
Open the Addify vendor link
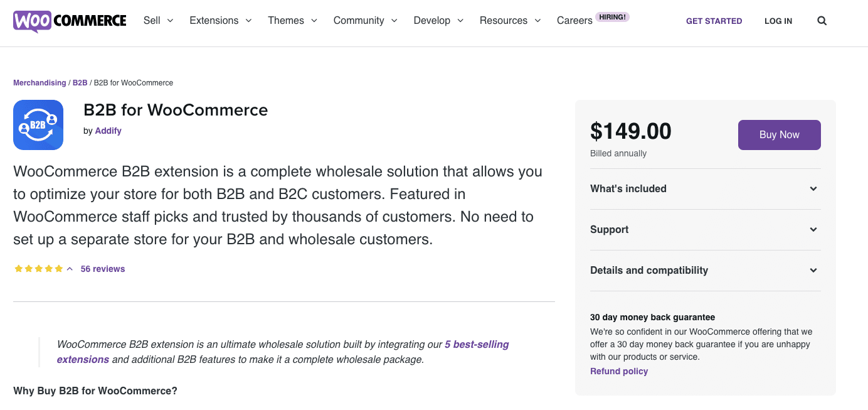[108, 131]
